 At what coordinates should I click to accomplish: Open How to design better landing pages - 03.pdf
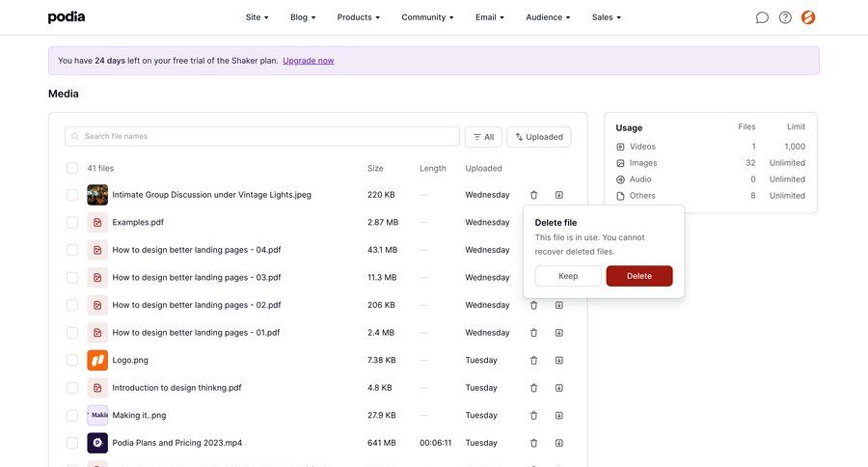(x=197, y=278)
